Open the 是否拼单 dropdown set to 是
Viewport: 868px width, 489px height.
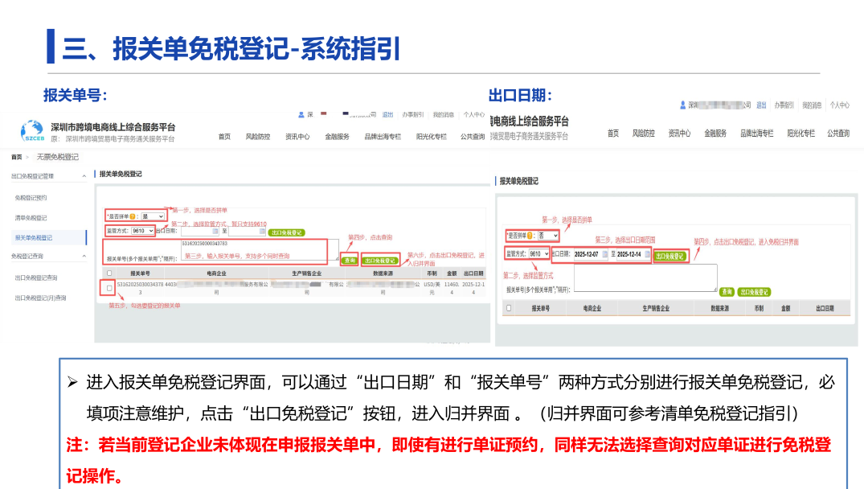[x=152, y=216]
